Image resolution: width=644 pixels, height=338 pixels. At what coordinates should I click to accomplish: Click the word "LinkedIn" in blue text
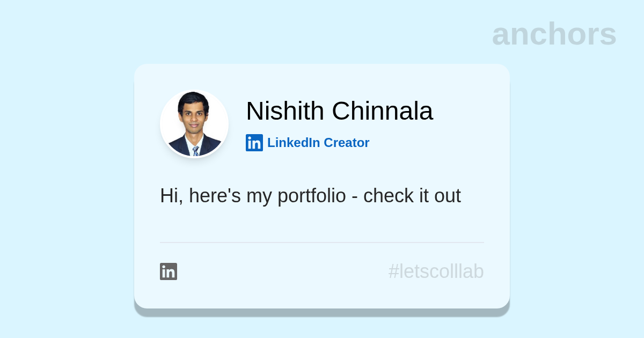[294, 143]
